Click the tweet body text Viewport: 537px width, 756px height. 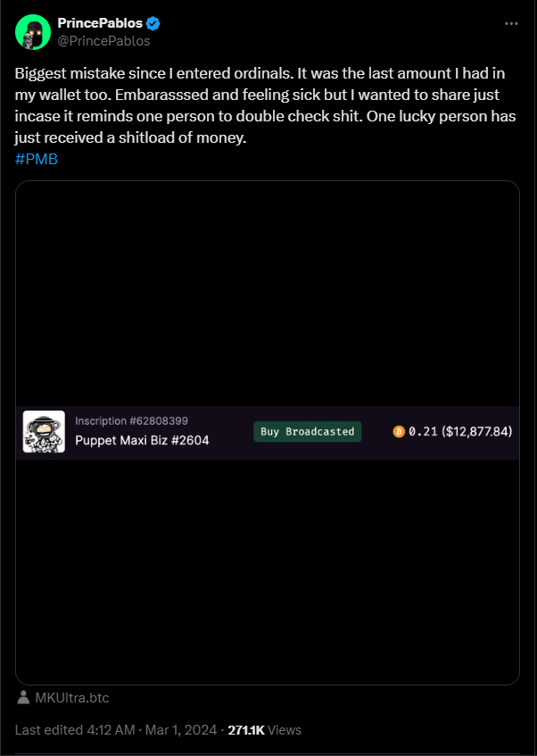coord(266,106)
